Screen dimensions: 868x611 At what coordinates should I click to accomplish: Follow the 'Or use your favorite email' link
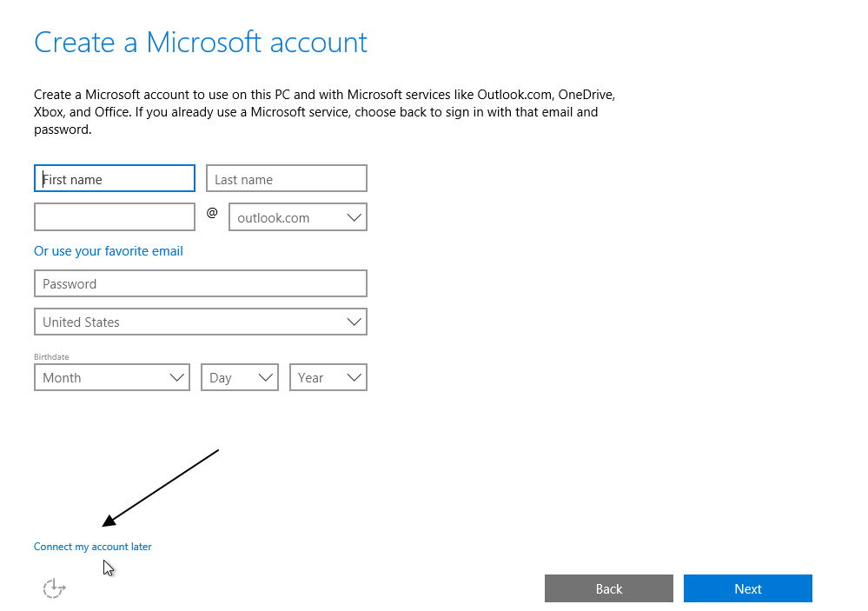coord(109,251)
